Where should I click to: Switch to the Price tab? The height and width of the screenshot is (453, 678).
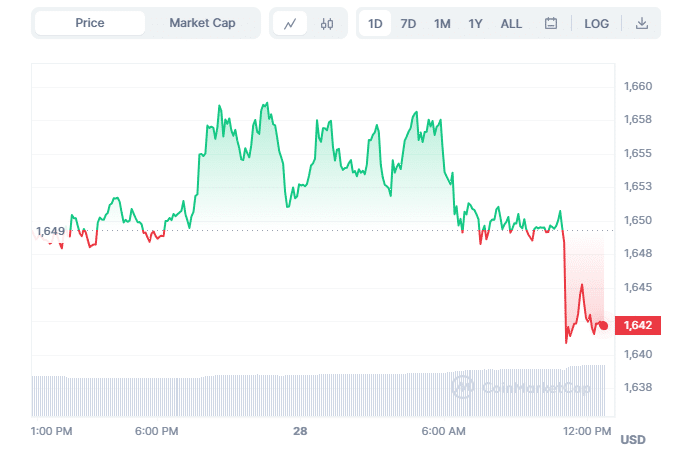pos(90,23)
